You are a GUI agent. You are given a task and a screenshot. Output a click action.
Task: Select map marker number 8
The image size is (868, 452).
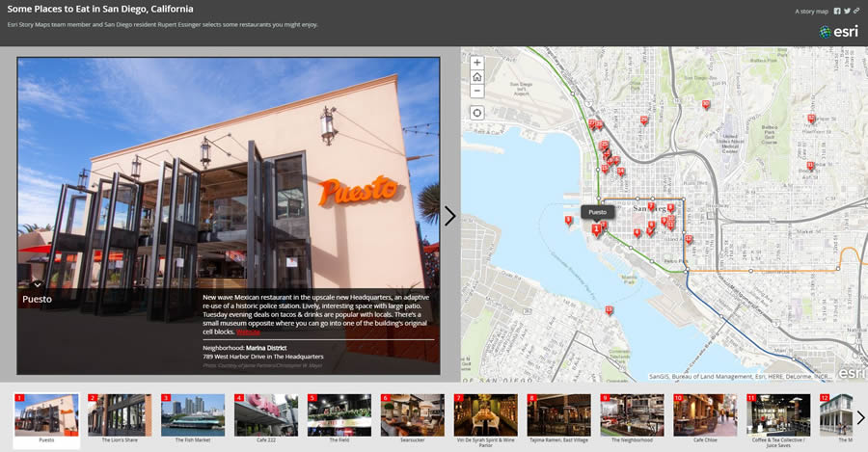pyautogui.click(x=670, y=208)
